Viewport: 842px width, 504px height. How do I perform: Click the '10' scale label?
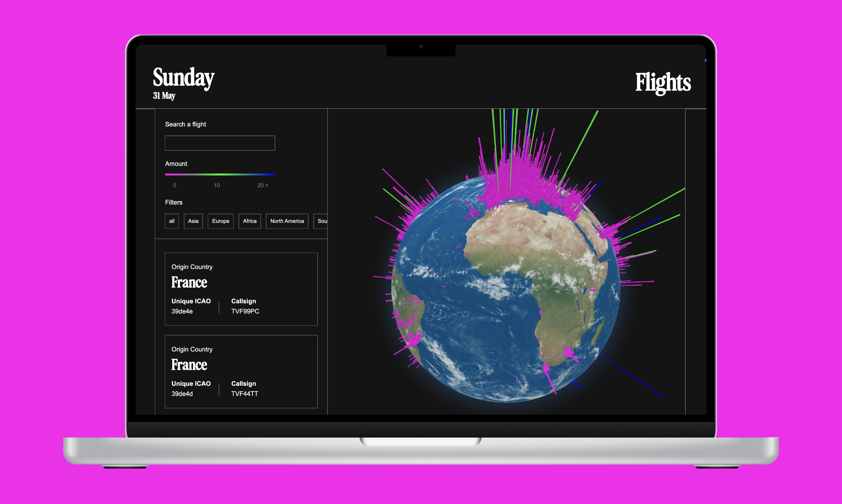point(217,186)
